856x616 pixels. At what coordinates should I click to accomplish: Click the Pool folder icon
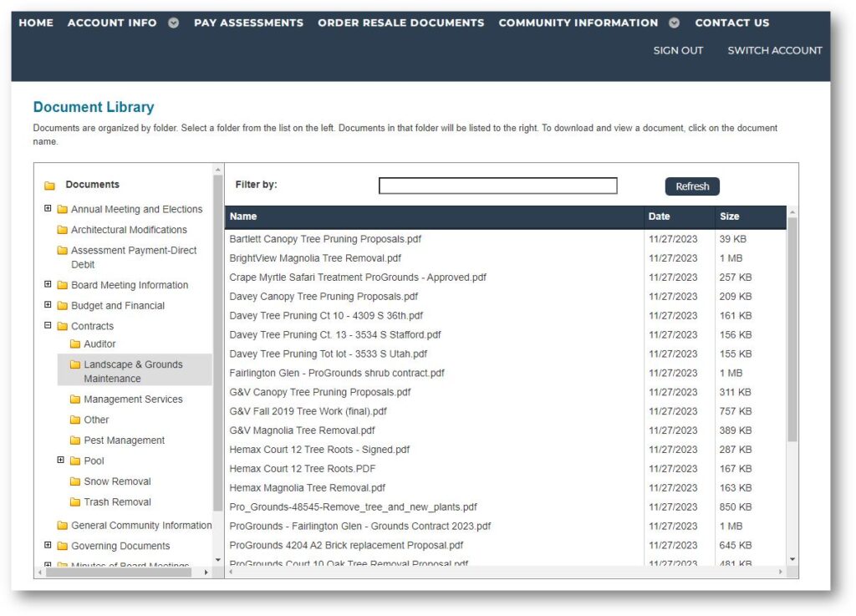click(75, 461)
